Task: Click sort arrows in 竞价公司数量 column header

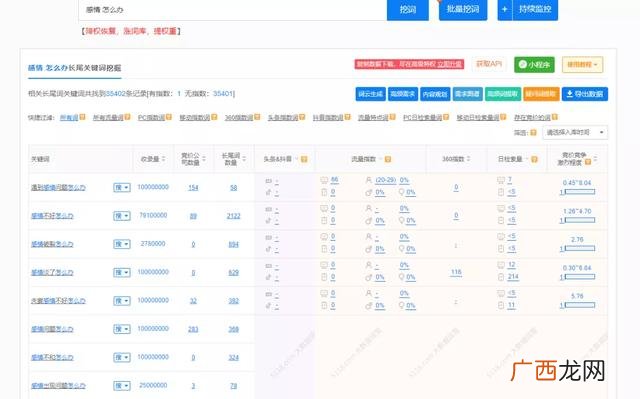Action: [204, 159]
